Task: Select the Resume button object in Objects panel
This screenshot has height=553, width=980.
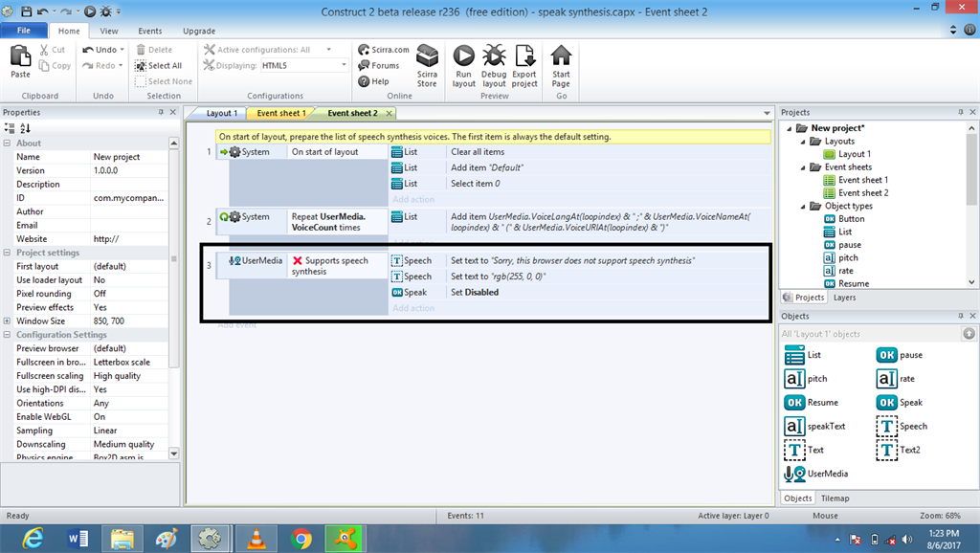Action: (811, 403)
